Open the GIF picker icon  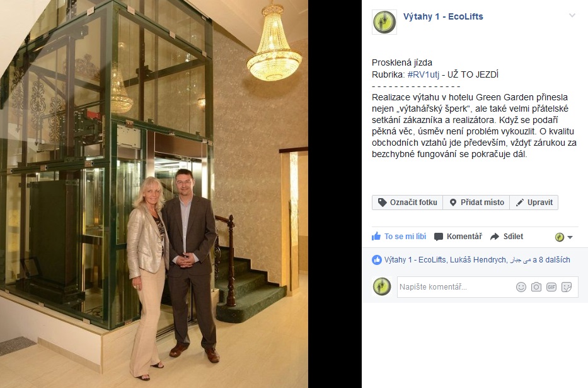click(x=551, y=287)
